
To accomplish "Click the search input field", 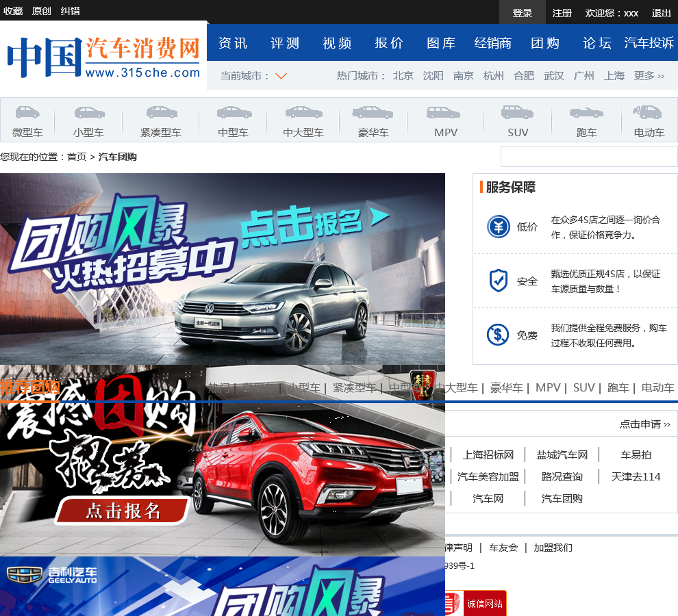I will click(x=589, y=156).
